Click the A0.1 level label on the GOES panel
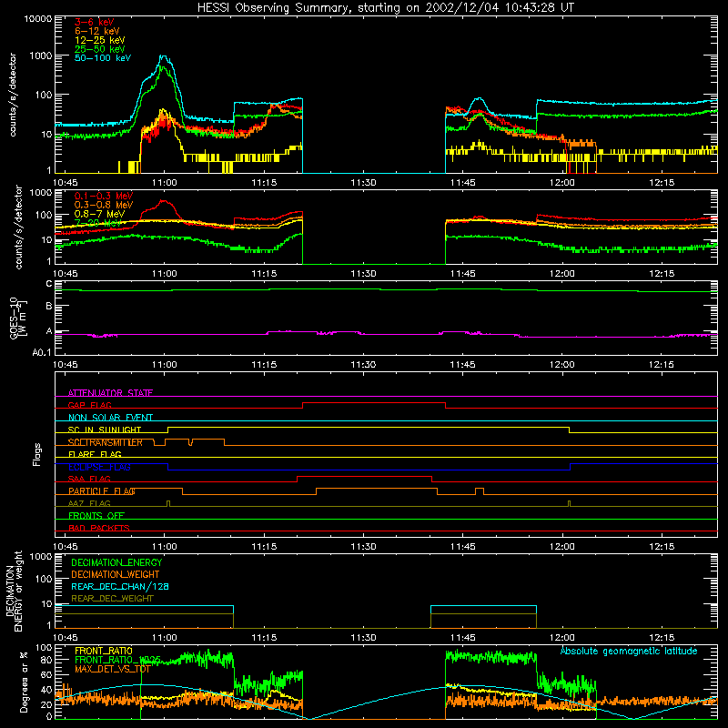This screenshot has height=728, width=728. tap(42, 352)
